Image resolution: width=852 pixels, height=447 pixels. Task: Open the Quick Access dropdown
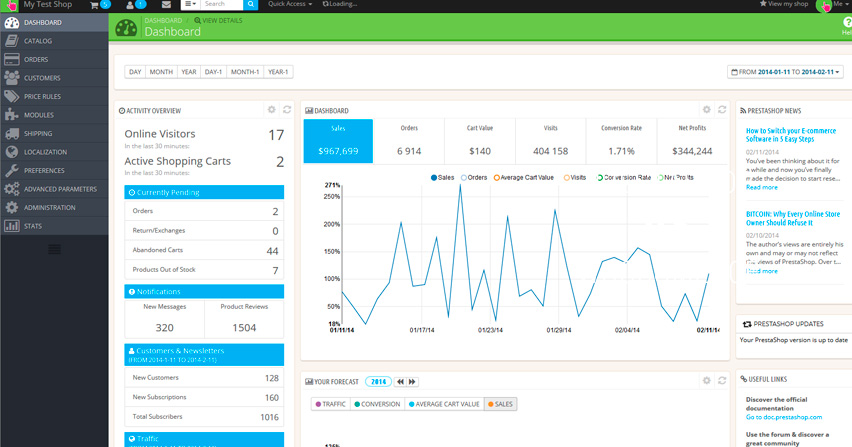click(290, 4)
